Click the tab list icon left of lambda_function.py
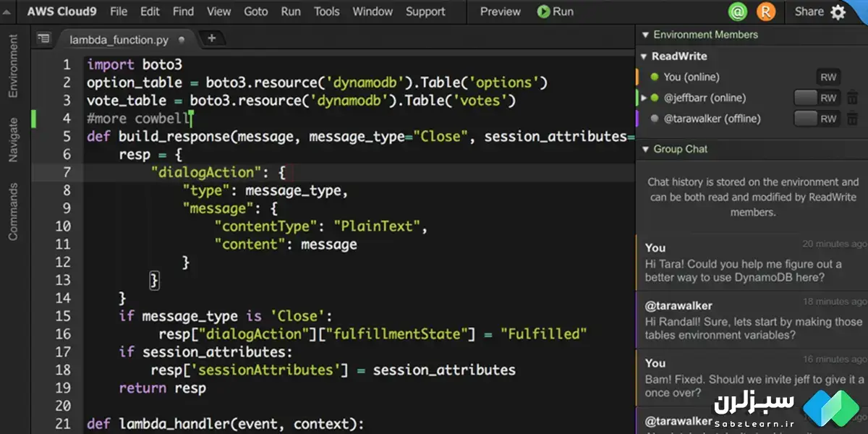 click(44, 39)
